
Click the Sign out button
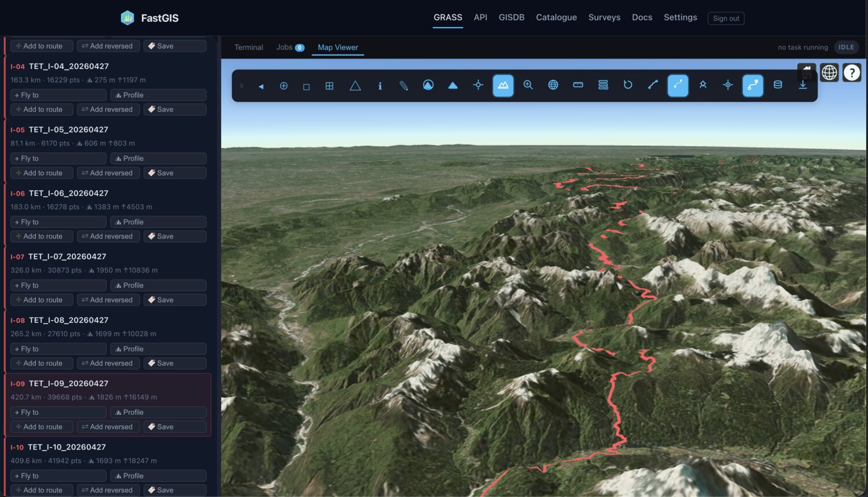pos(726,19)
